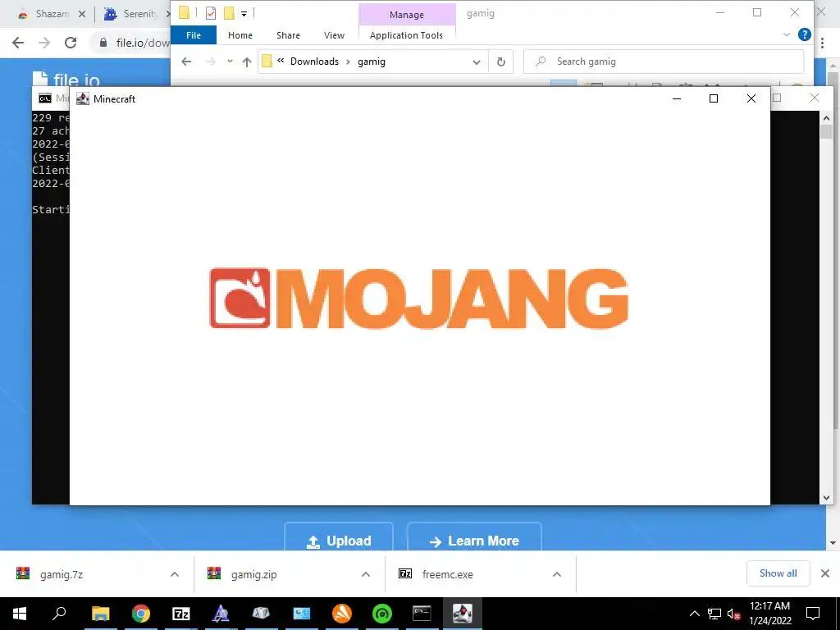Go back in File Explorer
Viewport: 840px width, 630px height.
tap(186, 62)
